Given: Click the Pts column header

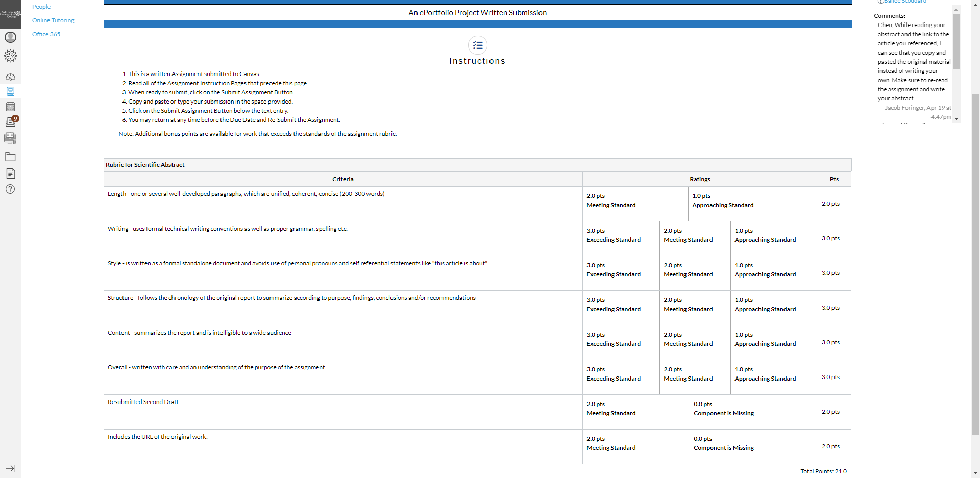Looking at the screenshot, I should (834, 179).
